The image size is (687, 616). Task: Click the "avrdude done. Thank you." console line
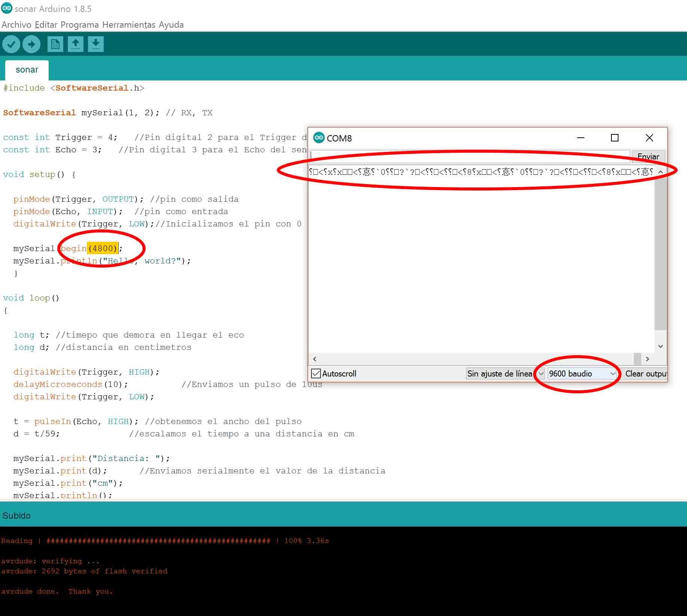tap(57, 591)
